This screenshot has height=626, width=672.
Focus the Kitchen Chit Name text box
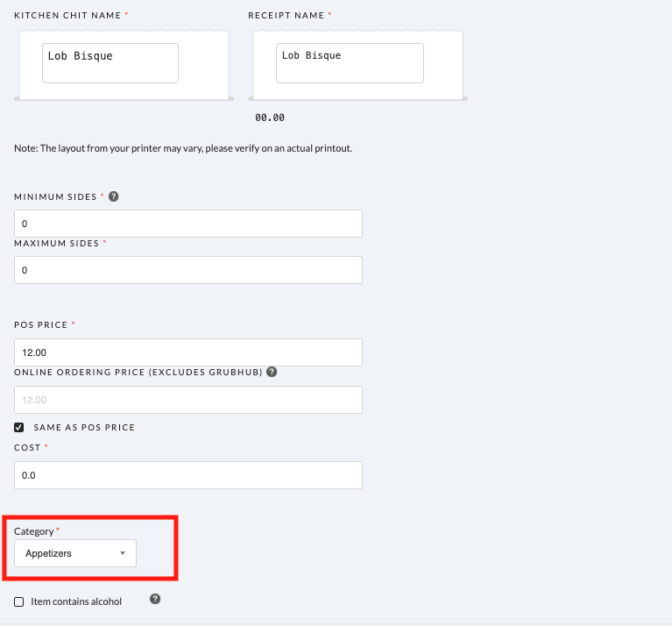pyautogui.click(x=110, y=63)
